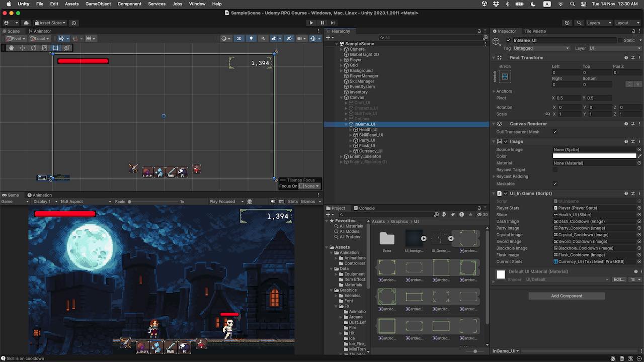This screenshot has height=362, width=644.
Task: Click the Mute Audio icon in Game view
Action: 273,202
